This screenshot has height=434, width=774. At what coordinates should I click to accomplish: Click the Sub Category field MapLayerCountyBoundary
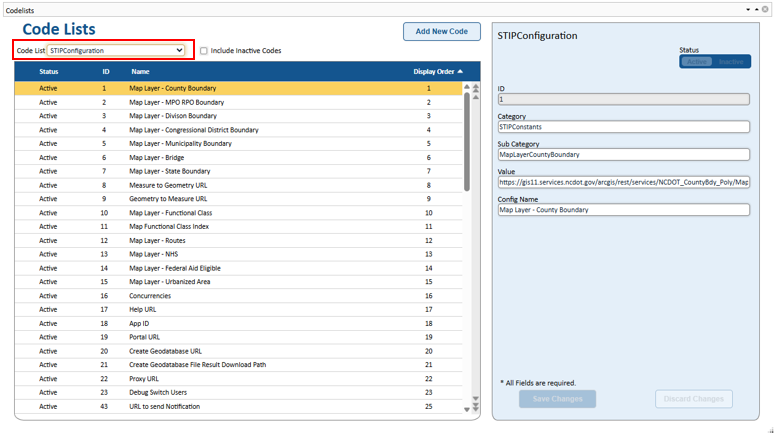pyautogui.click(x=623, y=155)
